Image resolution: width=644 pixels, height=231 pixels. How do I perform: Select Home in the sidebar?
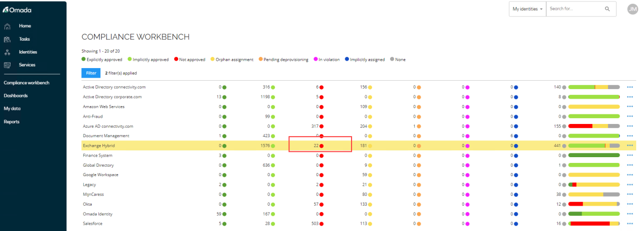pos(25,26)
